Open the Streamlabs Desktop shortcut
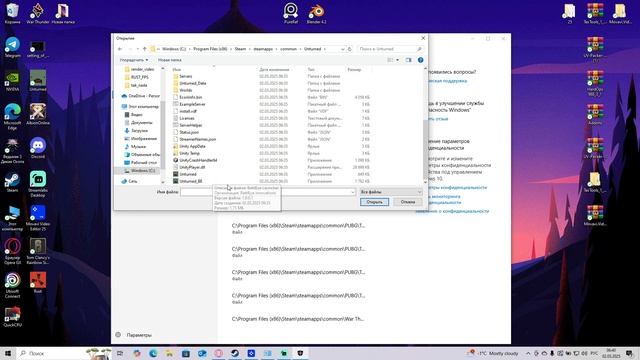This screenshot has width=640, height=360. point(38,184)
